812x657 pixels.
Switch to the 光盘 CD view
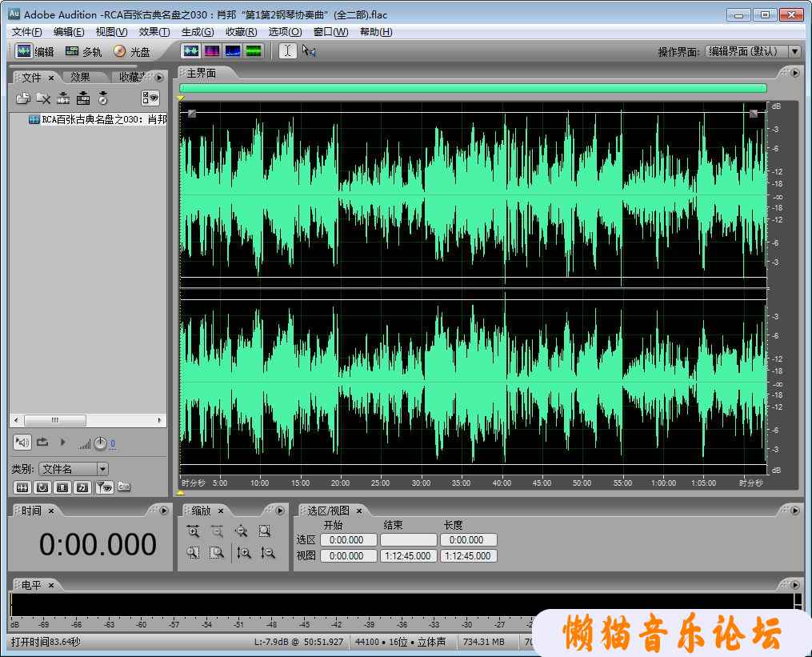[x=131, y=51]
